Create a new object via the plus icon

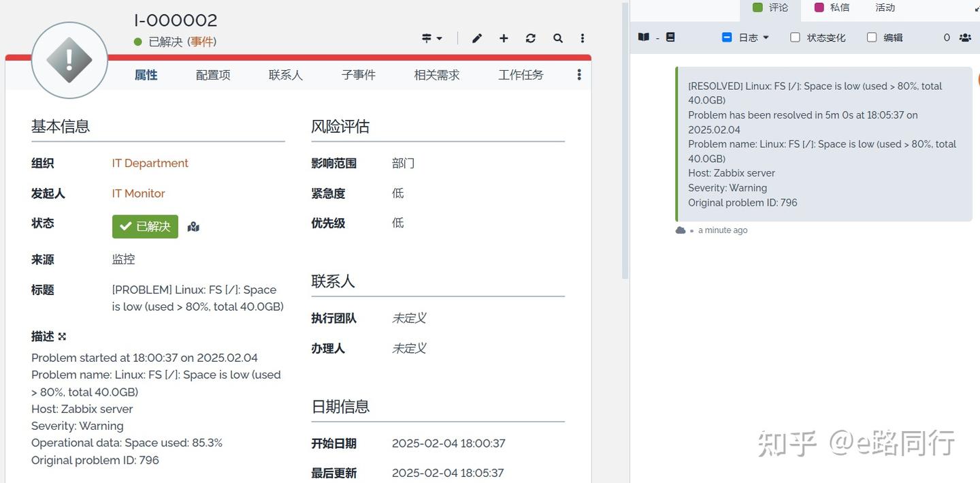click(504, 38)
